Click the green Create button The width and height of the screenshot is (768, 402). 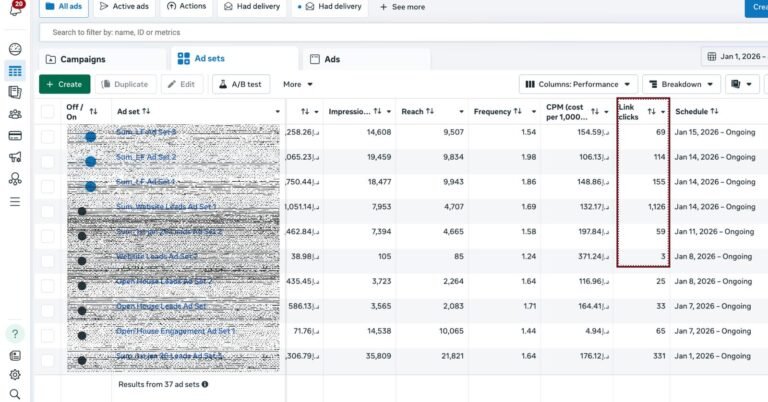point(64,85)
